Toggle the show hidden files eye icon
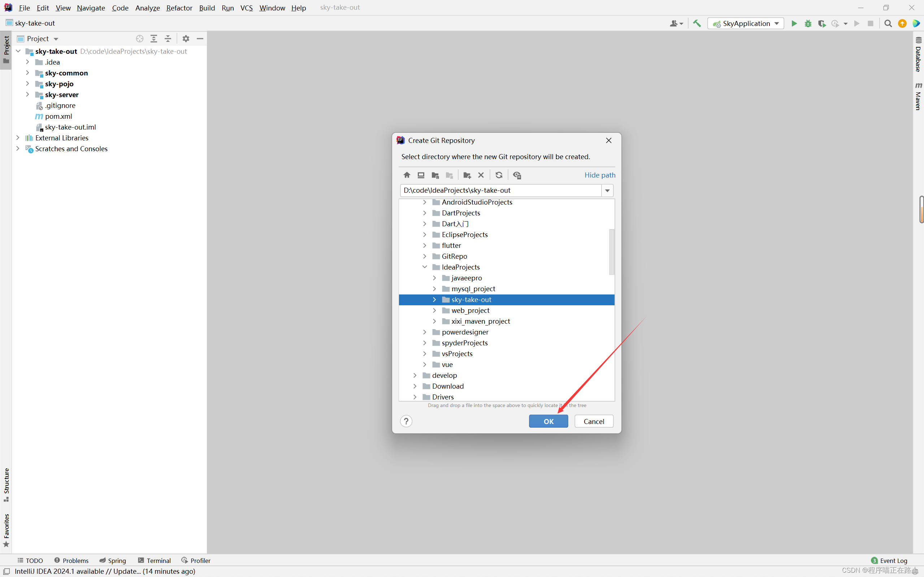 (517, 175)
